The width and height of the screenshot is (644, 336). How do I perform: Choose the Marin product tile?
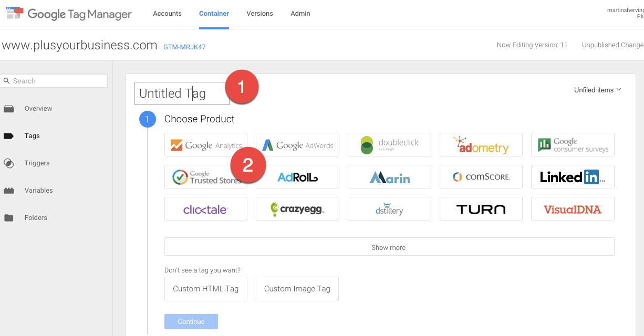[x=389, y=177]
